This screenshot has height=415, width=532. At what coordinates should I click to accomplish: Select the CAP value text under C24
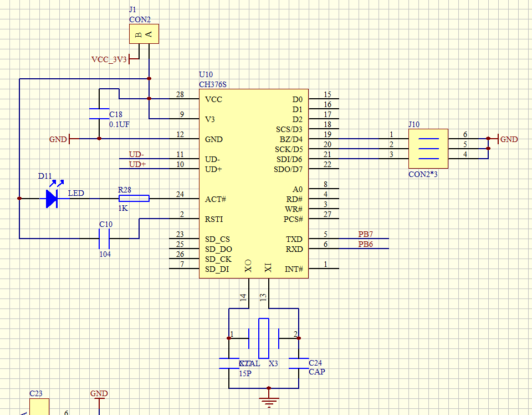(x=317, y=372)
